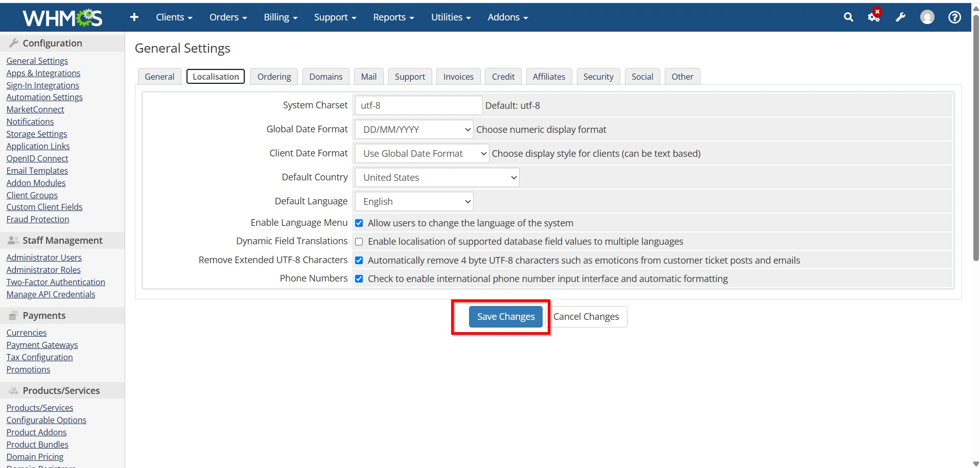
Task: Open the Client Date Format dropdown
Action: point(422,154)
